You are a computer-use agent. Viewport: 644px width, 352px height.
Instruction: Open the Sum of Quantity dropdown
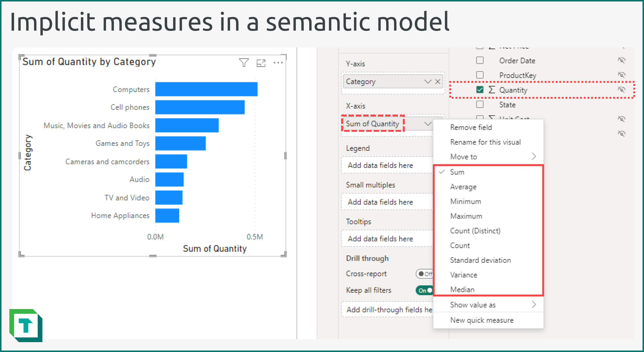click(428, 123)
